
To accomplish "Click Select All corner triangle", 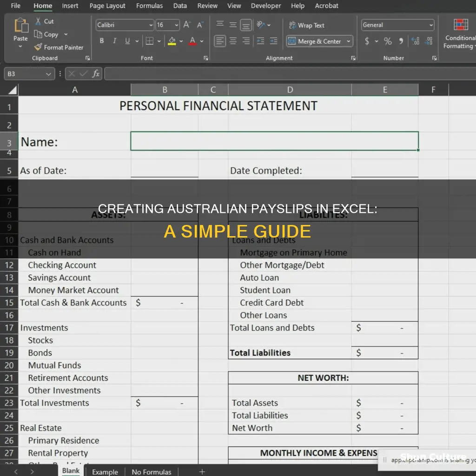I will 12,90.
